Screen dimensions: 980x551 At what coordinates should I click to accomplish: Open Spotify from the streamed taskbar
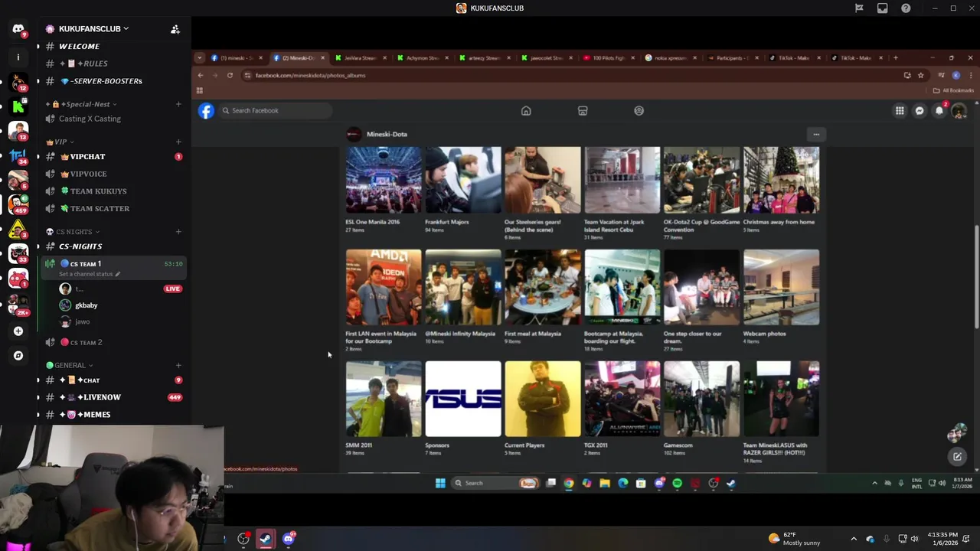(x=677, y=483)
